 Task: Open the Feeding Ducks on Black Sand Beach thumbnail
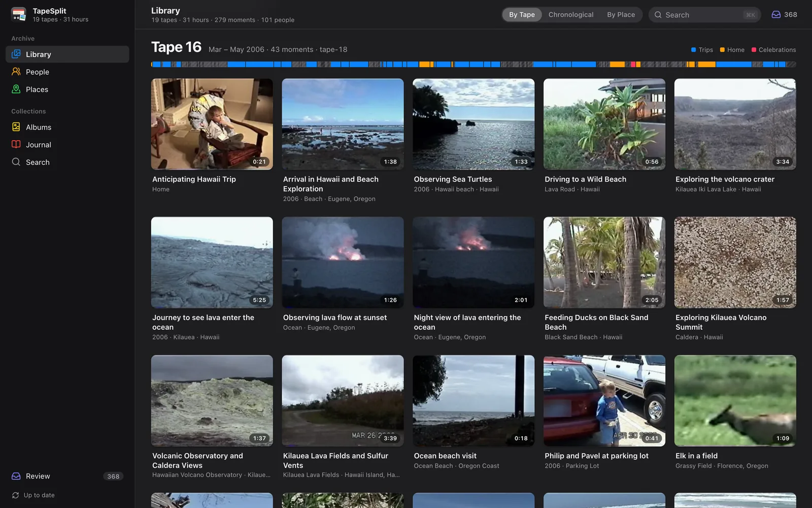604,262
